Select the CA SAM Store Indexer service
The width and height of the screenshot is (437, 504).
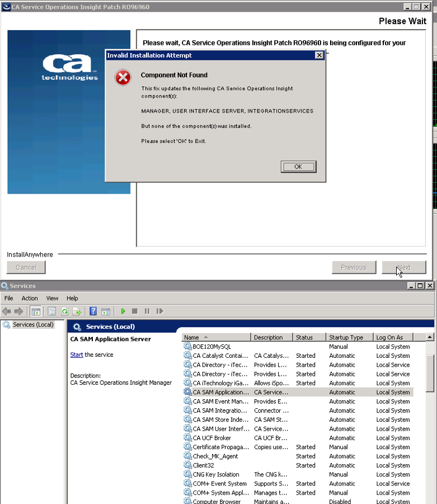point(298,419)
